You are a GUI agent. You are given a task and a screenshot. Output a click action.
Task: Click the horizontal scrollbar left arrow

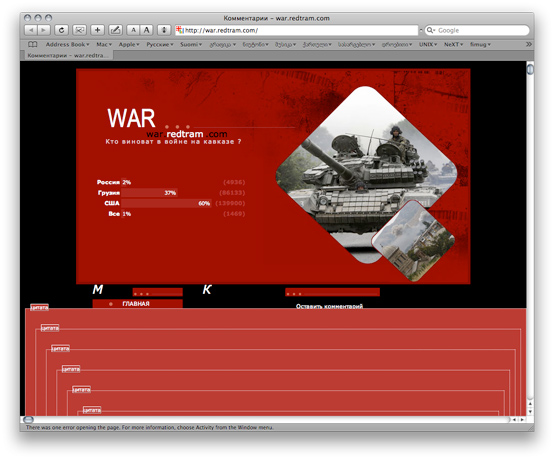[x=514, y=419]
